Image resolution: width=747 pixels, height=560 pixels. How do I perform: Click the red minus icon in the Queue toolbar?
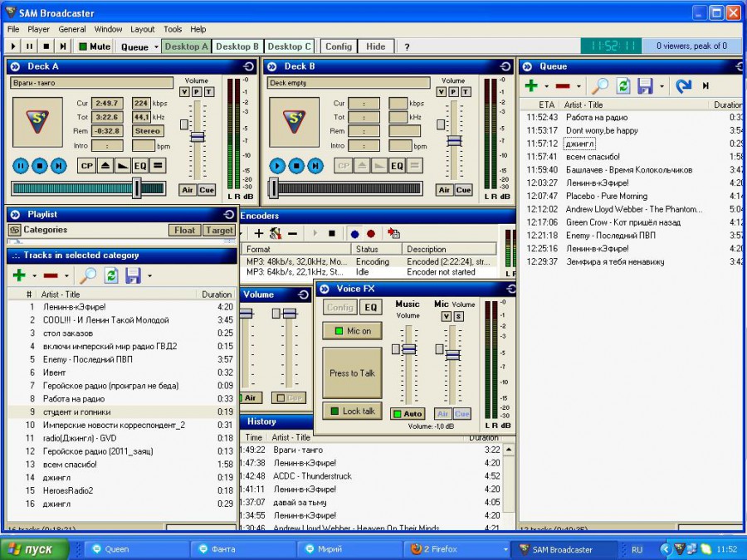563,85
